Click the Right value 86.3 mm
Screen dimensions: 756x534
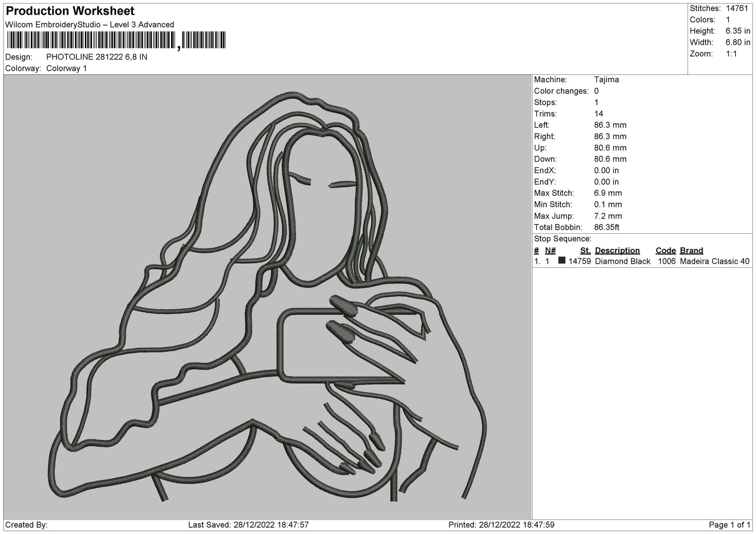click(x=610, y=137)
